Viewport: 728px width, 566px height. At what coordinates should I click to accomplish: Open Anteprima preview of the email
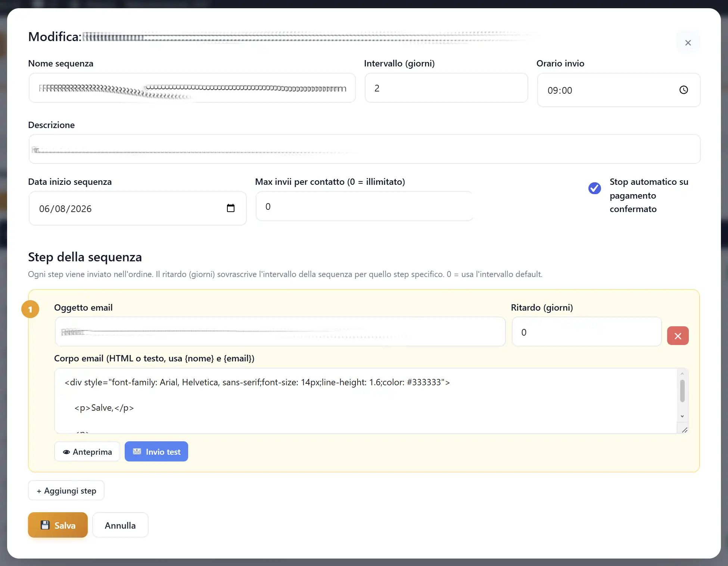[87, 452]
